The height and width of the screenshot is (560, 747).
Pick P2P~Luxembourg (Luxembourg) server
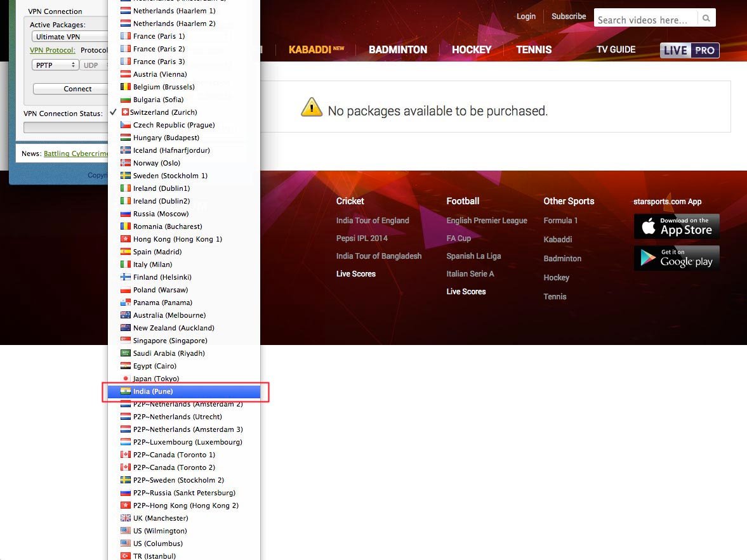pyautogui.click(x=184, y=442)
